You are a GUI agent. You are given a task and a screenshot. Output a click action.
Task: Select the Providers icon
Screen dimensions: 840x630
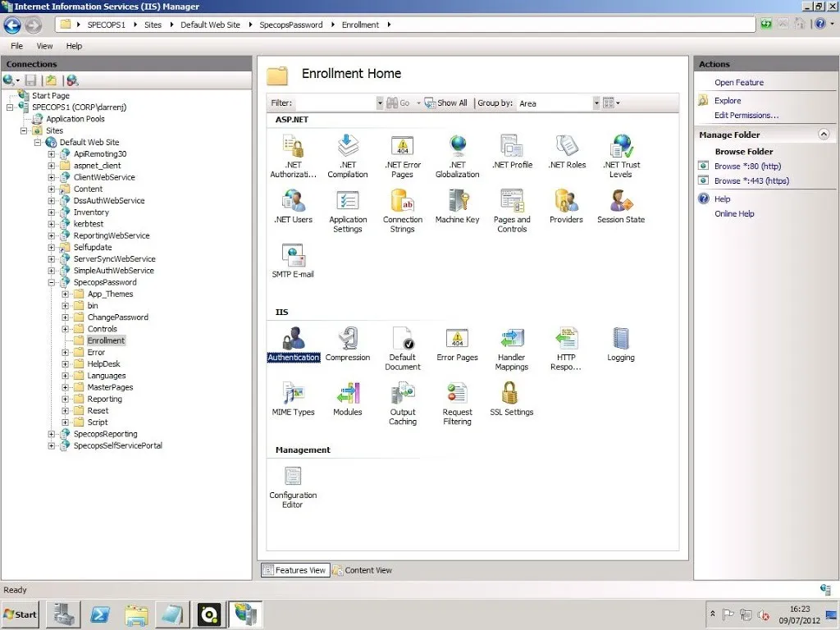[x=566, y=206]
